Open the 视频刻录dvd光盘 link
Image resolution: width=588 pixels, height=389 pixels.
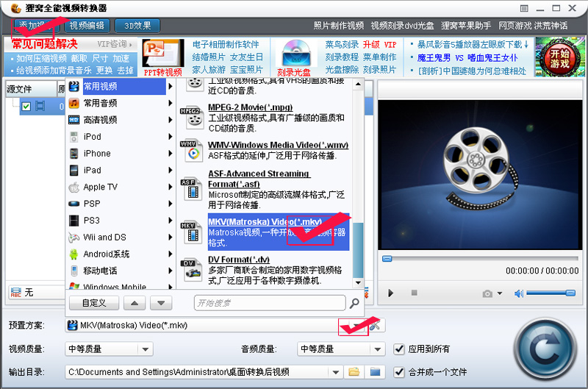pos(402,26)
